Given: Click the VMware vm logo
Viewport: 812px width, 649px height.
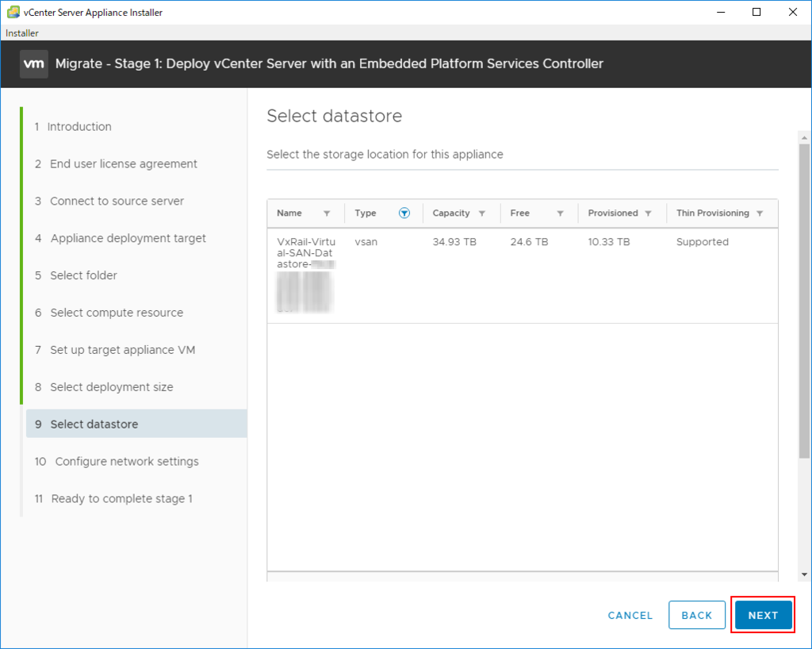Looking at the screenshot, I should pos(34,63).
